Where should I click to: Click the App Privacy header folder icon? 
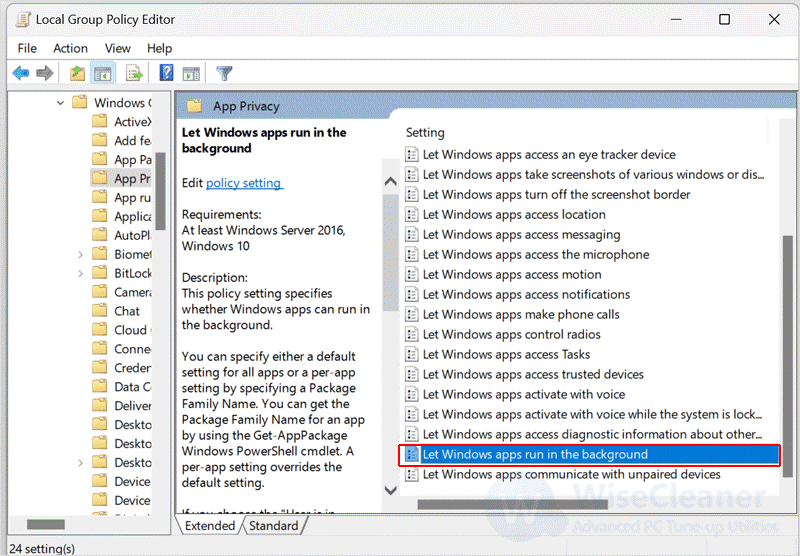pyautogui.click(x=194, y=106)
